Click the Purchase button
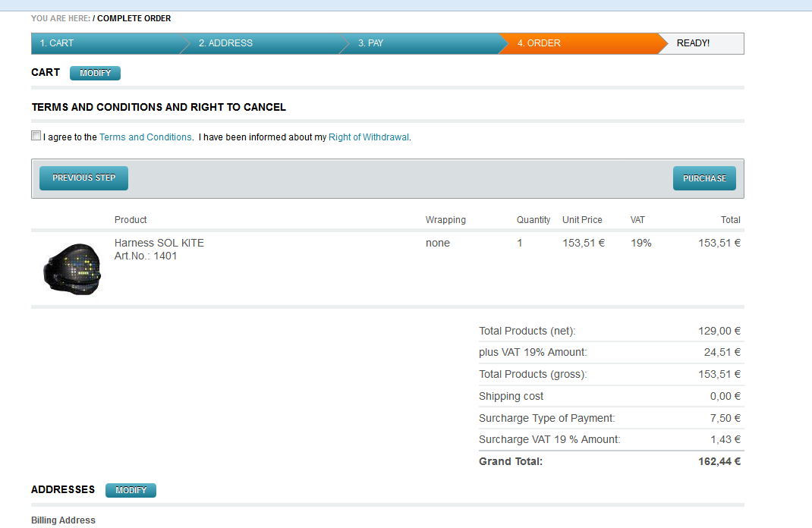812x528 pixels. pos(704,178)
